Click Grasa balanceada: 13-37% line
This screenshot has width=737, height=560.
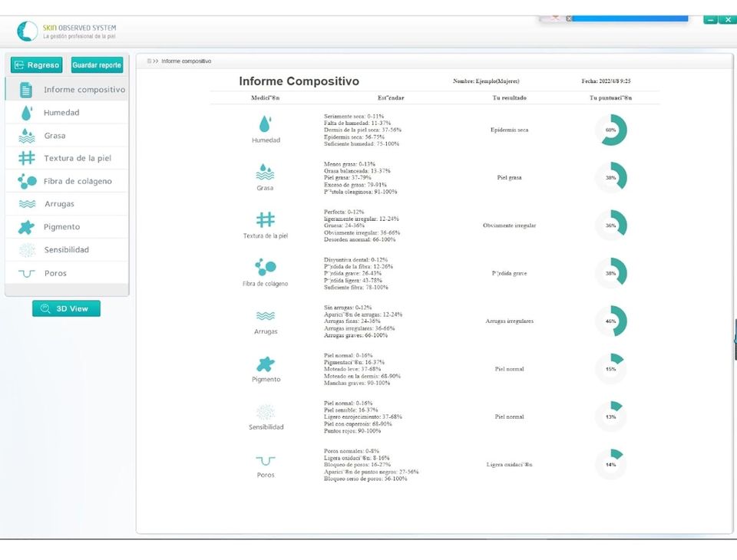pos(357,171)
